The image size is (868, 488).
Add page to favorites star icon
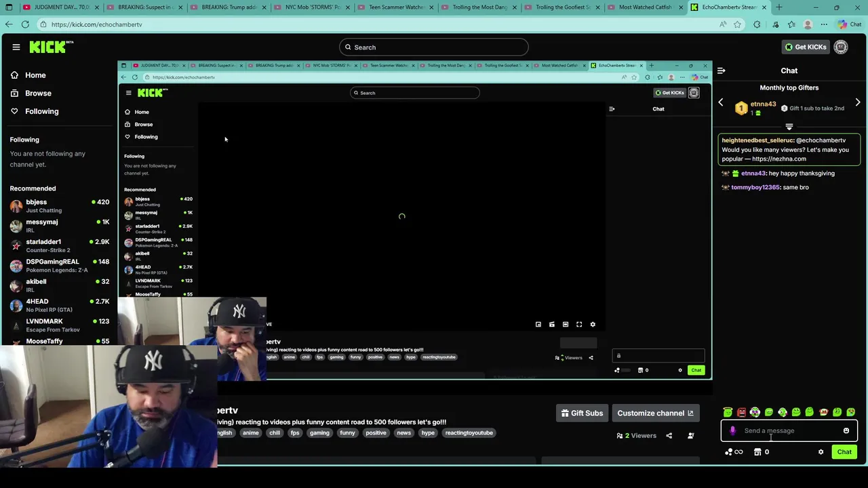click(x=737, y=24)
